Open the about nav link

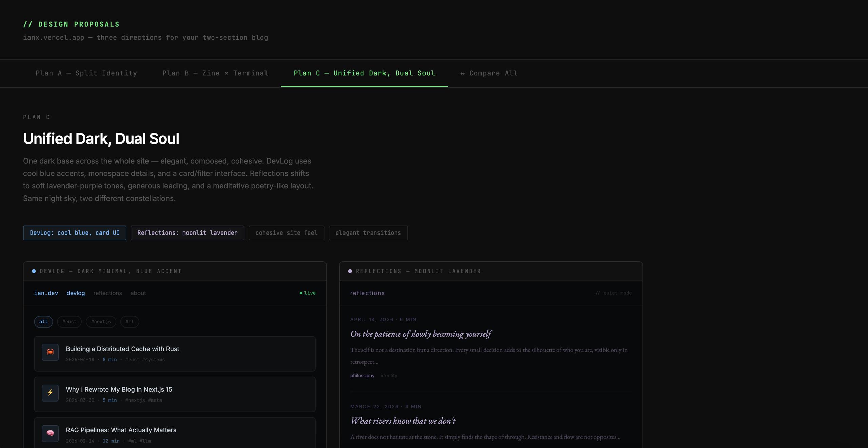pyautogui.click(x=138, y=293)
